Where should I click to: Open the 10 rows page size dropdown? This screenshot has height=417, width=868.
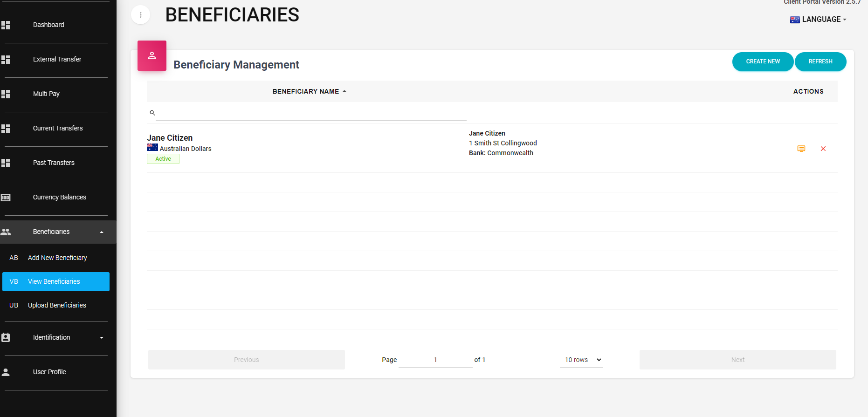click(581, 360)
